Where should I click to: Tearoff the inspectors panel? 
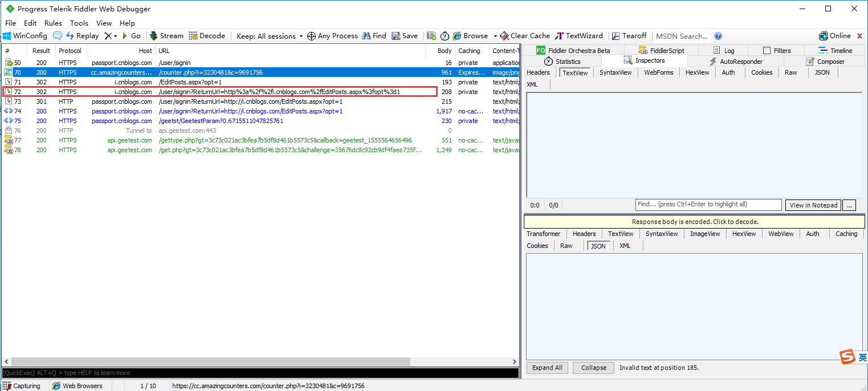[630, 36]
